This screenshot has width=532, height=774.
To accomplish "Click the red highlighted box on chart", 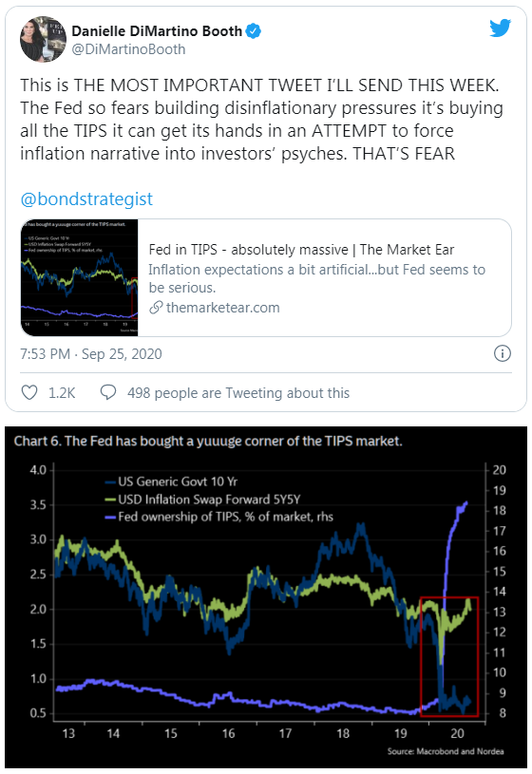I will pos(449,656).
